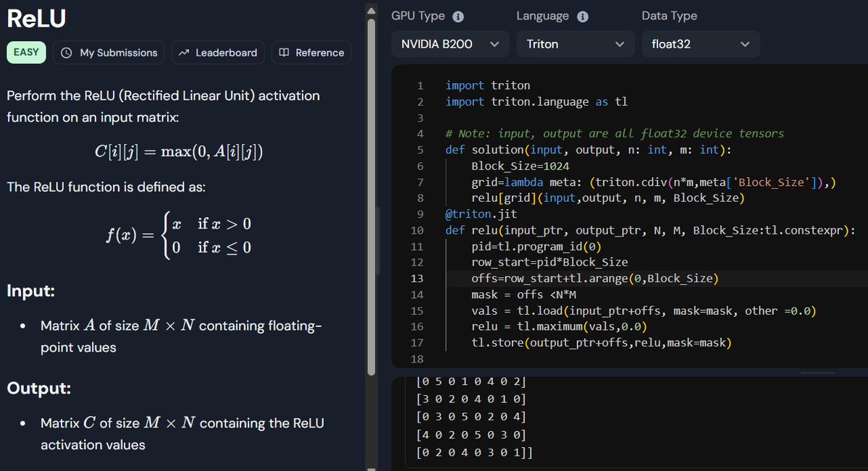Open the NVIDIA B200 GPU dropdown

[x=450, y=43]
